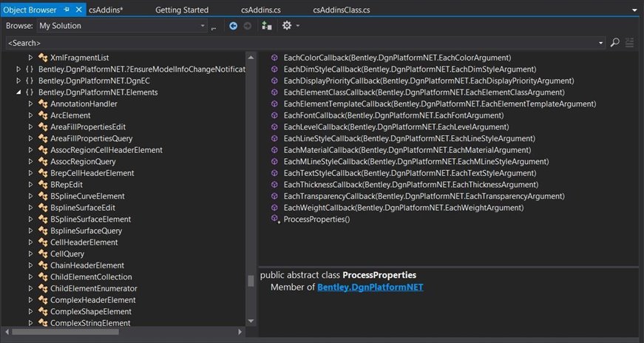Image resolution: width=644 pixels, height=343 pixels.
Task: Collapse the Bentley.DgnPlatformNET.Elements namespace
Action: 18,92
